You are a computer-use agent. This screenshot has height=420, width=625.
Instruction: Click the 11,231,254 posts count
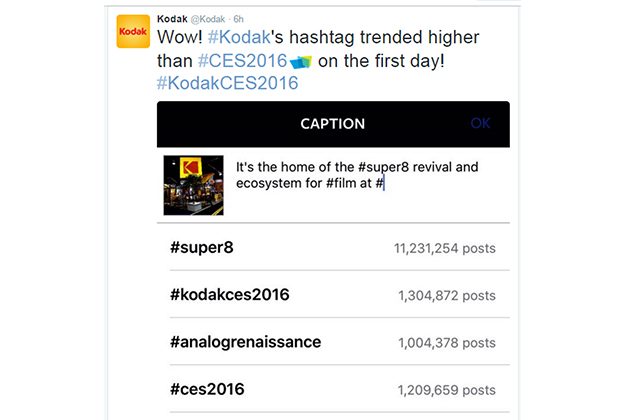[444, 249]
